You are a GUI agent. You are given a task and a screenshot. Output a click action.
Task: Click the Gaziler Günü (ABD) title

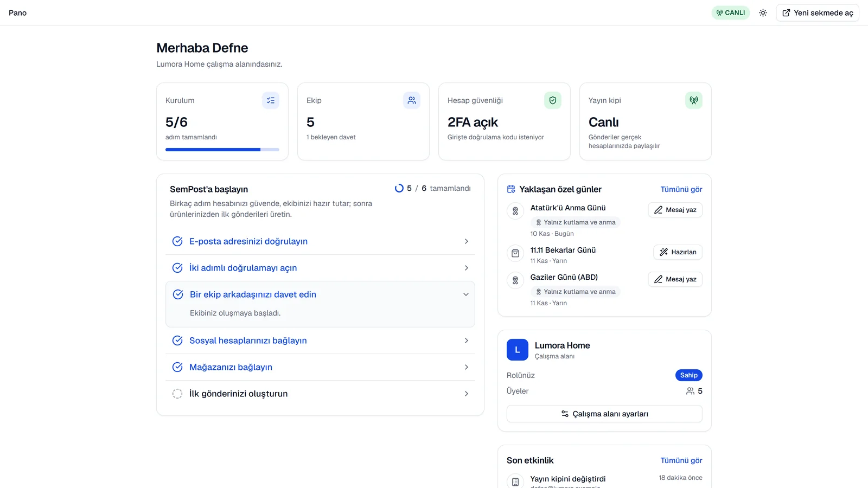(564, 277)
